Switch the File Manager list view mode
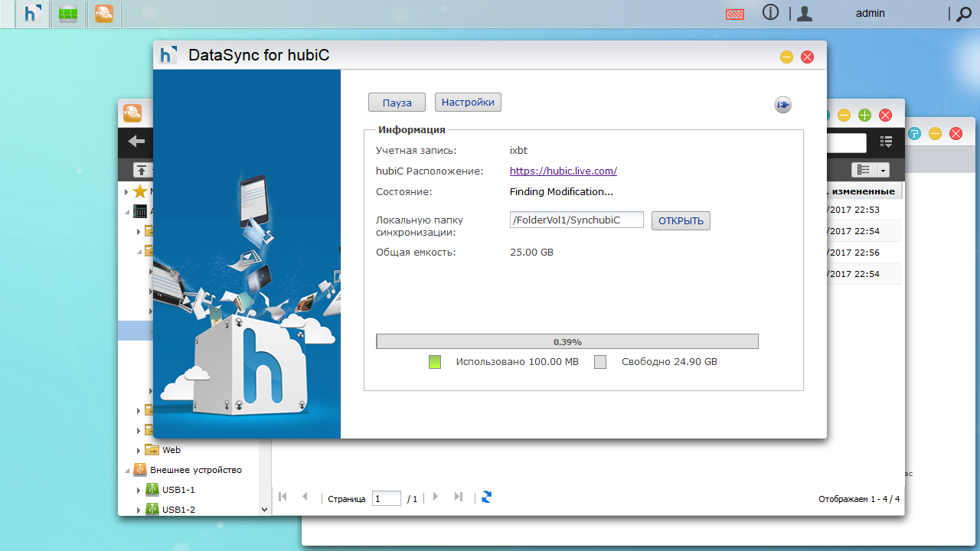Image resolution: width=980 pixels, height=551 pixels. point(864,170)
